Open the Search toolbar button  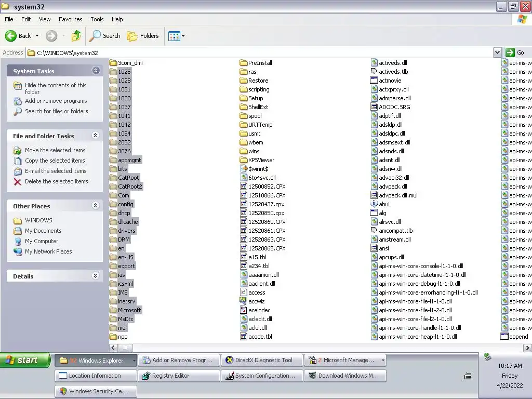[x=104, y=36]
